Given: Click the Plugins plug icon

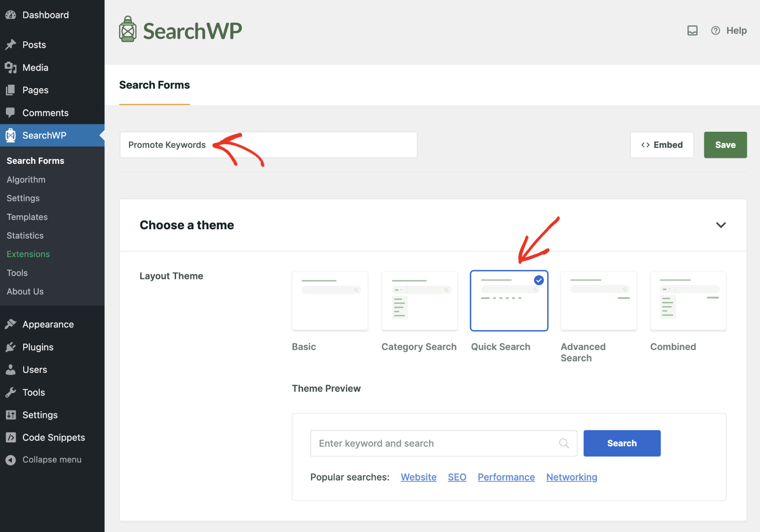Looking at the screenshot, I should 11,347.
